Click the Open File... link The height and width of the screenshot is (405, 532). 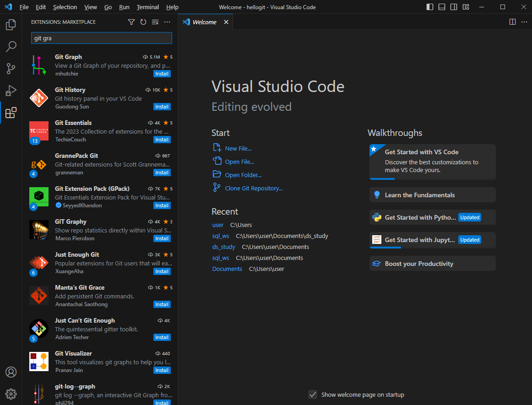[239, 162]
